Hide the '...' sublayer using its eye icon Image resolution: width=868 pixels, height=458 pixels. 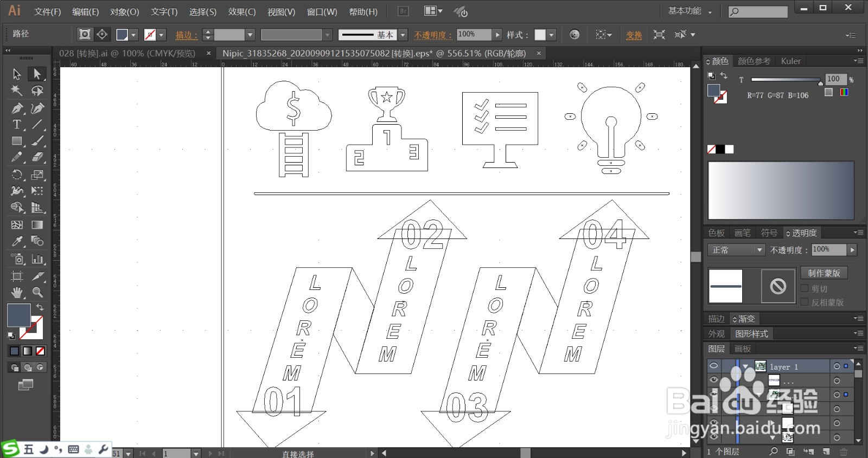coord(714,380)
